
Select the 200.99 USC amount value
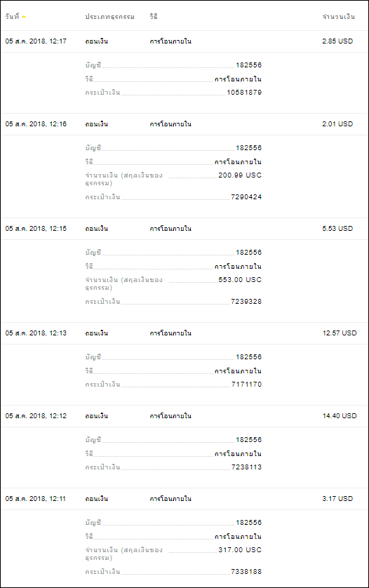240,175
